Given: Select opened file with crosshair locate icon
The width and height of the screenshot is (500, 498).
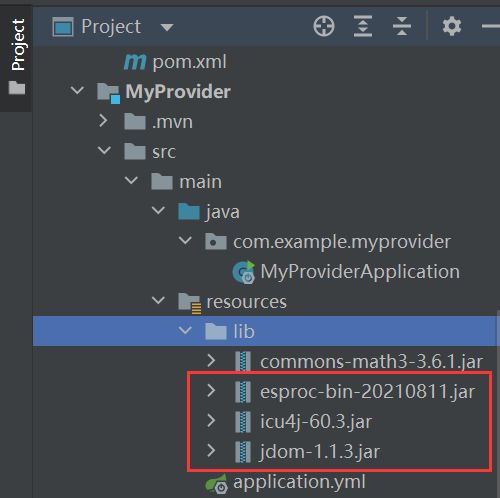Looking at the screenshot, I should (324, 26).
